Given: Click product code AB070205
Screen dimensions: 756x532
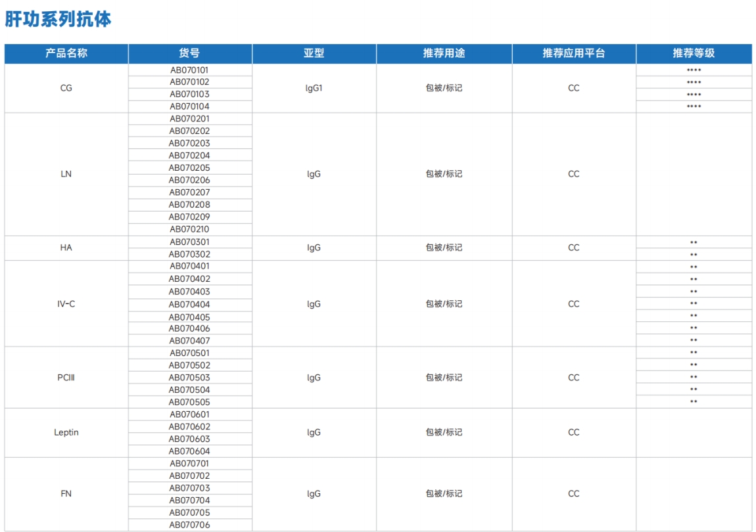Looking at the screenshot, I should (x=189, y=167).
